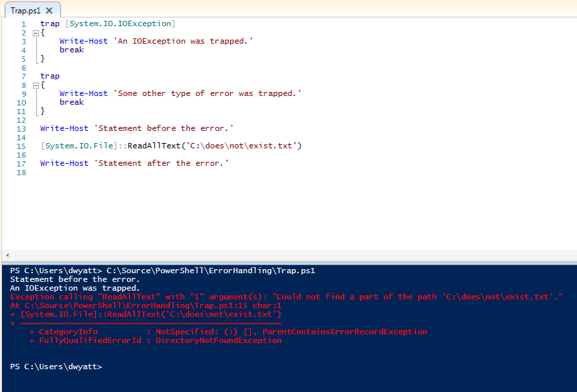The image size is (577, 392).
Task: Switch to the Trap.ps1 script tab
Action: tap(25, 11)
